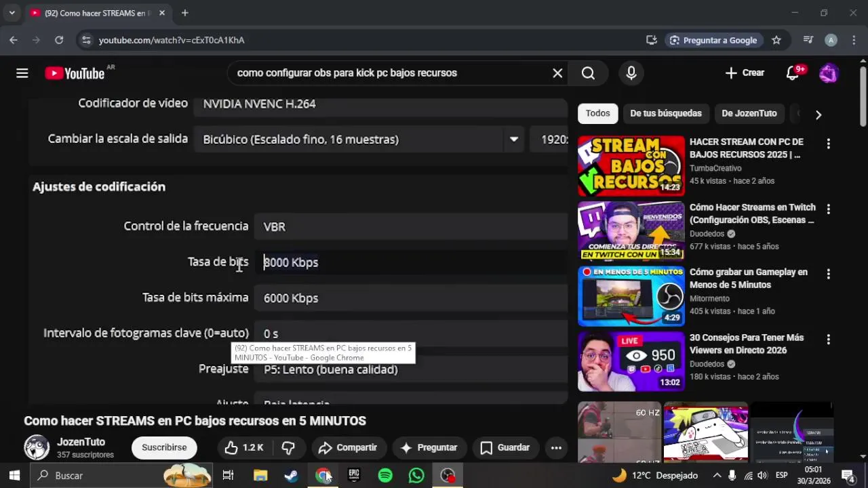
Task: Click Preguntar a Google button
Action: coord(713,40)
